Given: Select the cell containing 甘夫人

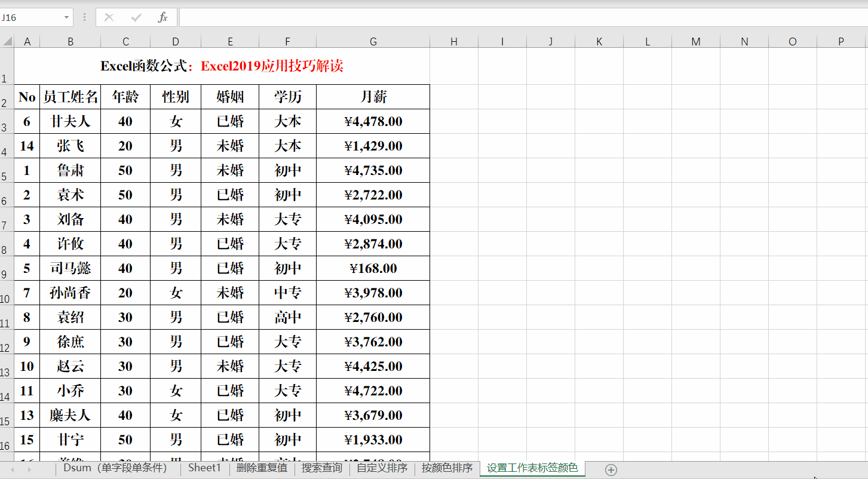Looking at the screenshot, I should (70, 121).
